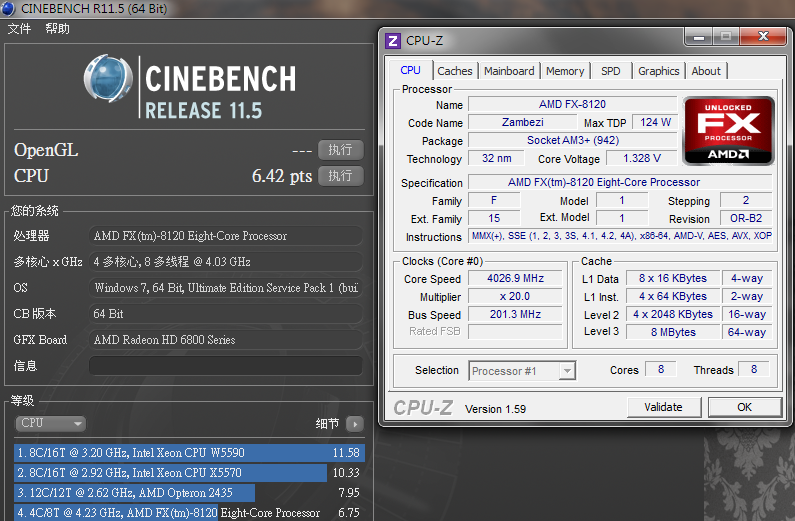This screenshot has height=521, width=795.
Task: Click the Core Speed value 4026.9 MHz
Action: pyautogui.click(x=515, y=278)
